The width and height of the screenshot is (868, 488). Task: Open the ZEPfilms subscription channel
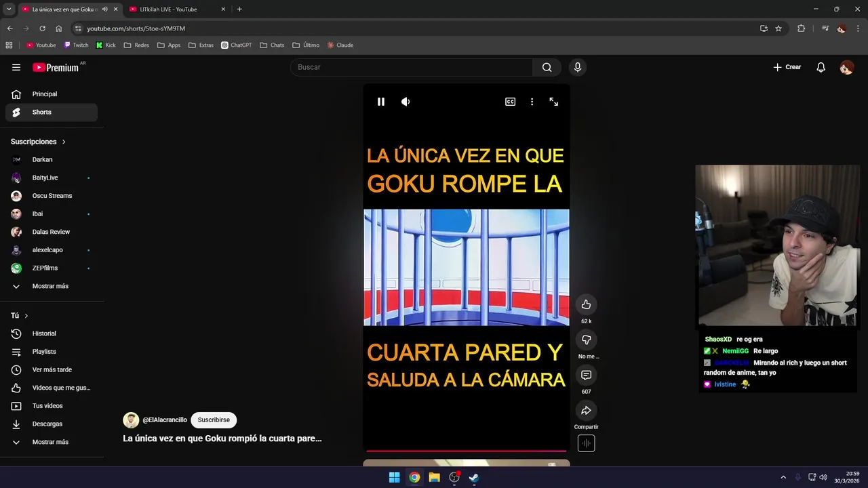click(x=52, y=268)
